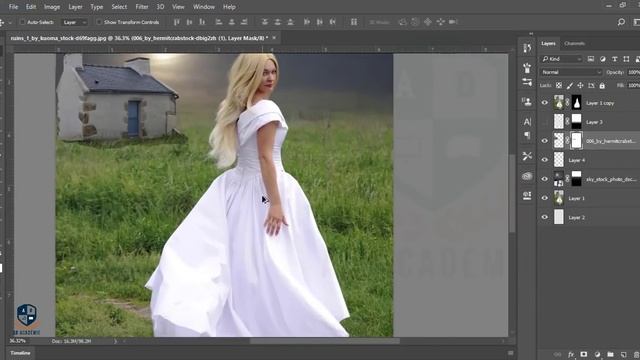Screen dimensions: 640x360
Task: Filter layers by shape layers icon
Action: (626, 59)
